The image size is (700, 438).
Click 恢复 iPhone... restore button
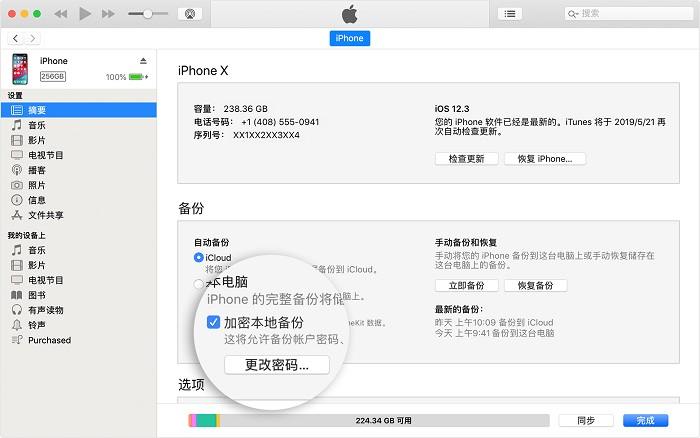pyautogui.click(x=545, y=159)
